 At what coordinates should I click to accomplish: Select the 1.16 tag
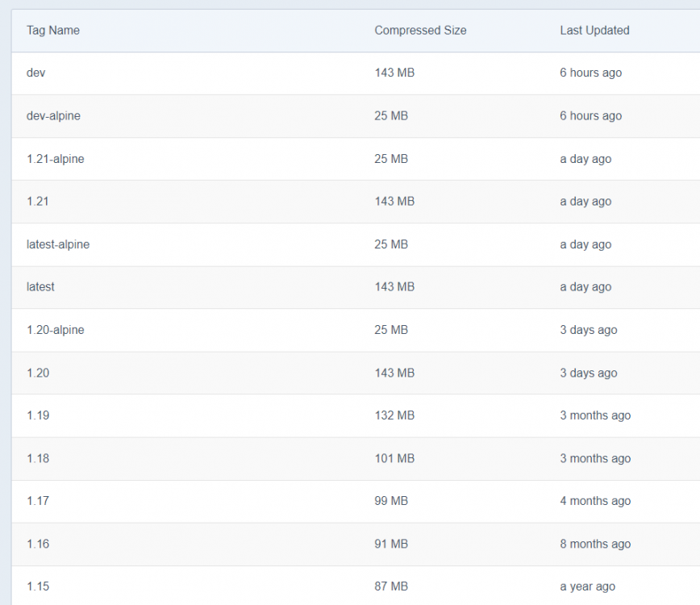[38, 544]
